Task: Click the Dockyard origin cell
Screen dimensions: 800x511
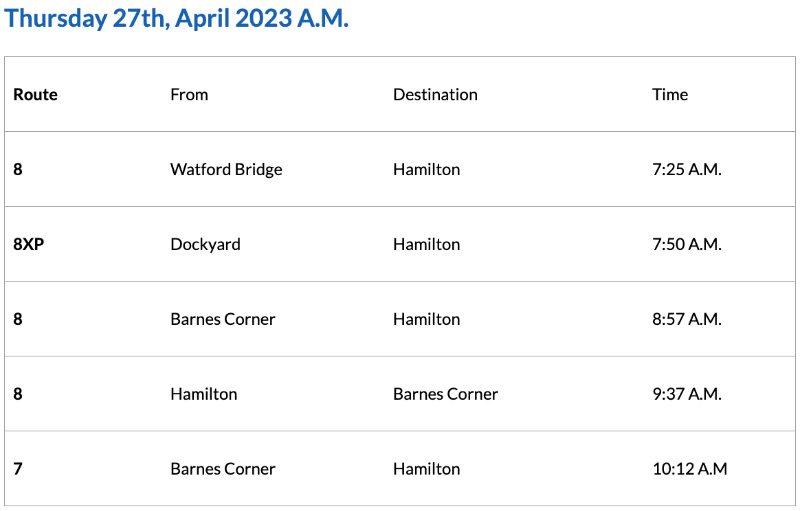Action: (205, 244)
